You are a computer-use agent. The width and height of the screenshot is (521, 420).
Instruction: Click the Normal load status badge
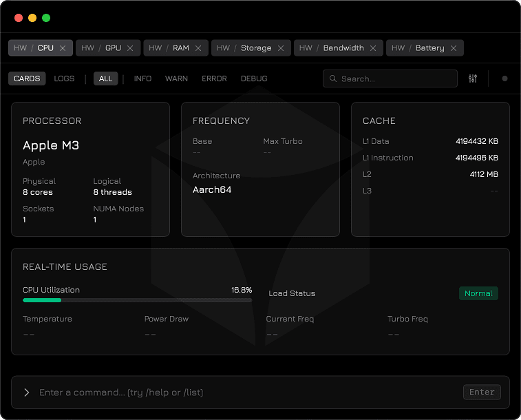point(478,293)
